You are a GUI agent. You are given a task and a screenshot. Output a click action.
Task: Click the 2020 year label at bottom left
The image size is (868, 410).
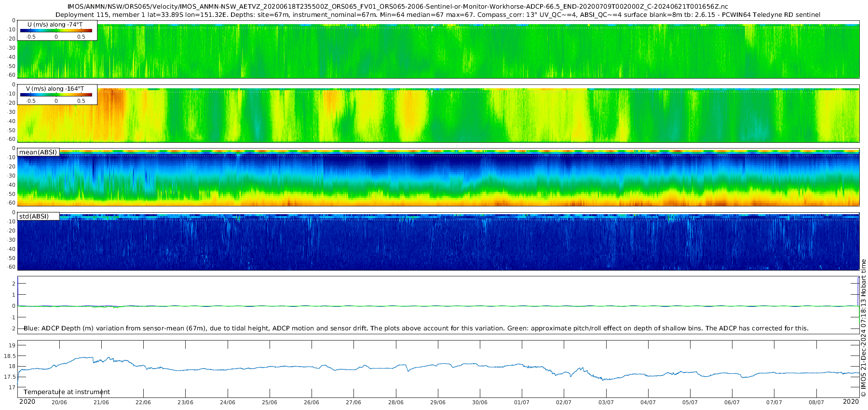click(27, 402)
